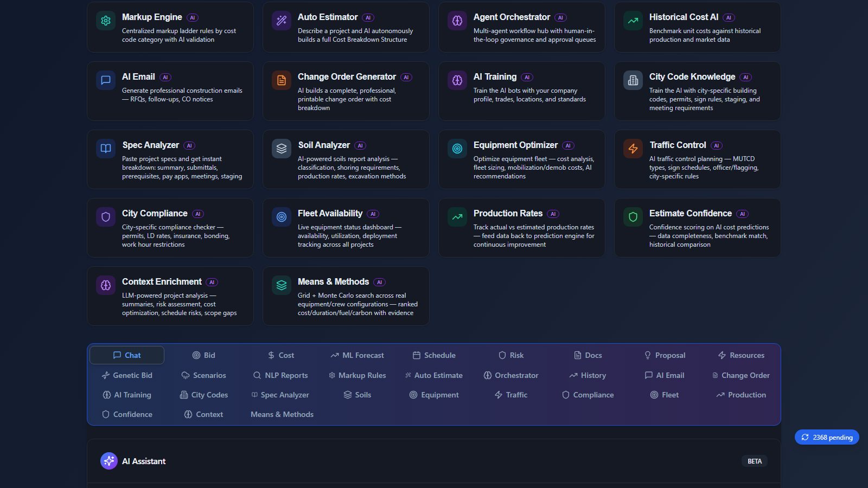Click the Soil Analyzer layers icon
Image resolution: width=868 pixels, height=488 pixels.
[x=282, y=149]
